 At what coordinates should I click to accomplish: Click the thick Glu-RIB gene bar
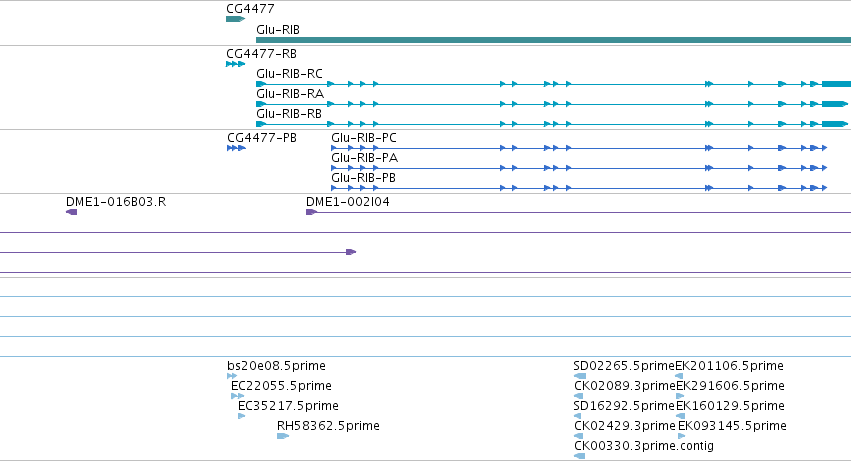click(554, 40)
